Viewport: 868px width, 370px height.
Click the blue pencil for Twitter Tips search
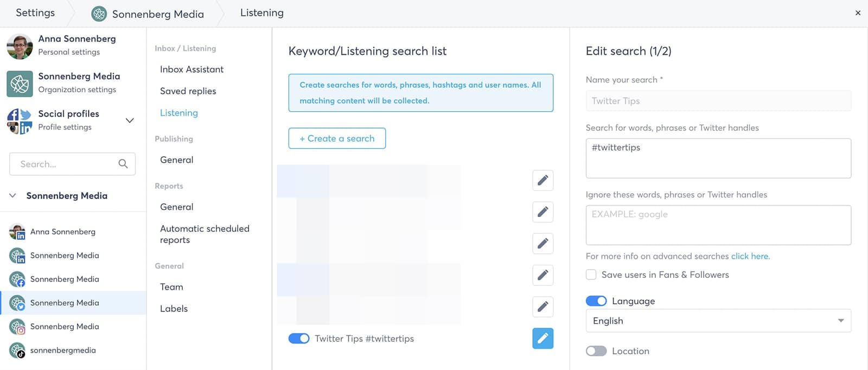pyautogui.click(x=542, y=339)
